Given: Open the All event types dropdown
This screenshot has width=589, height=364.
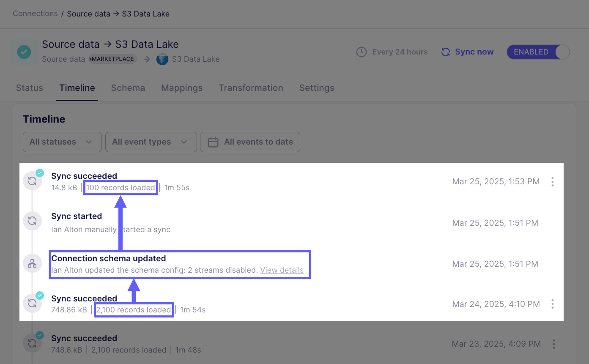Looking at the screenshot, I should pos(151,142).
